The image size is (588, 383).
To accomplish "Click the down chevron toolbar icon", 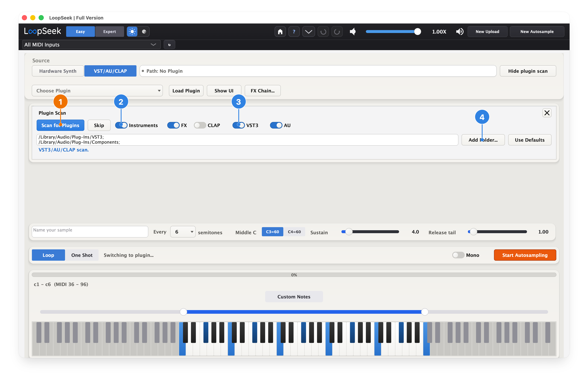I will [308, 32].
